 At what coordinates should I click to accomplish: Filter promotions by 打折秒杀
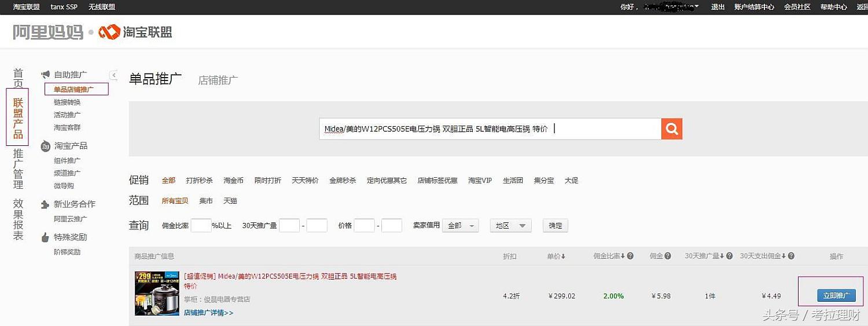coord(200,181)
